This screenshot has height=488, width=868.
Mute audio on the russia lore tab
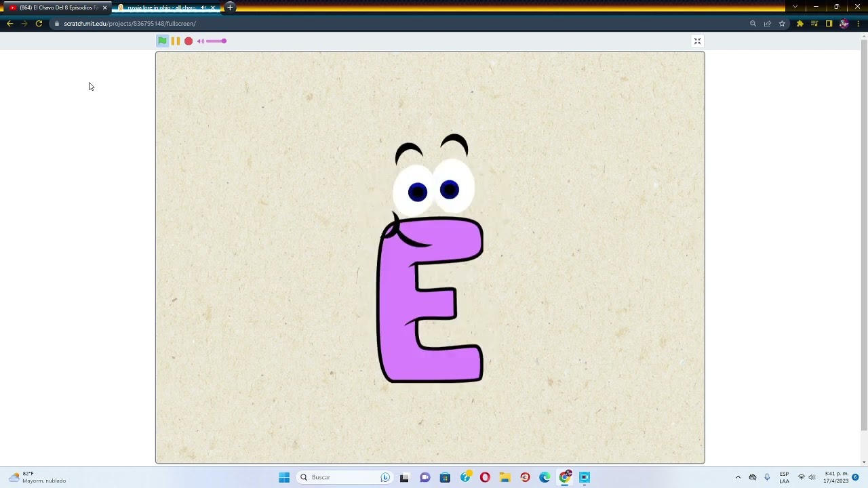pos(203,7)
